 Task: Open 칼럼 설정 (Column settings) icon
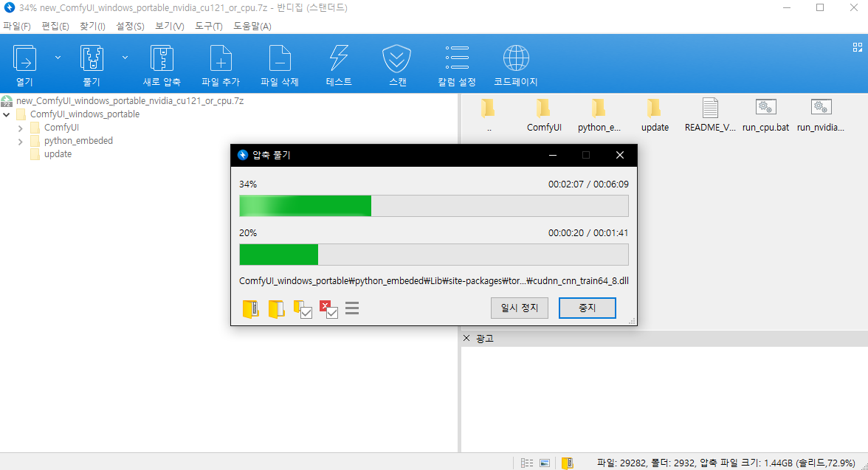click(x=457, y=58)
